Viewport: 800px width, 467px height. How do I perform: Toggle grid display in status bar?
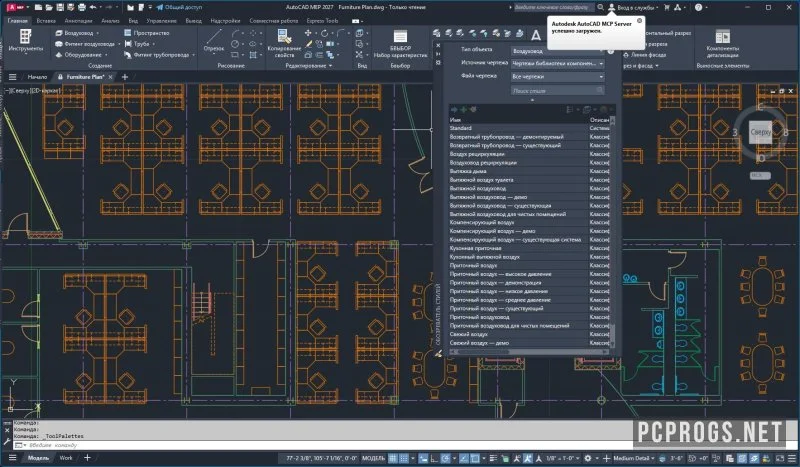(x=393, y=458)
